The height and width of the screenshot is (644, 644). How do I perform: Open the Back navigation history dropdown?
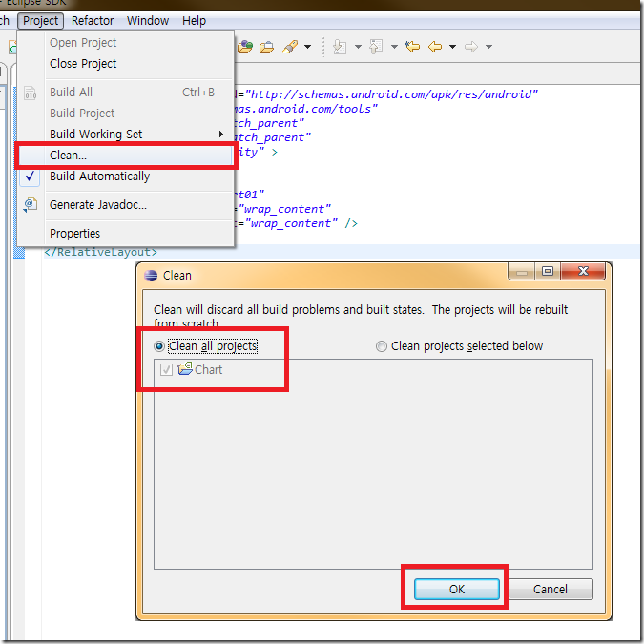[x=452, y=47]
